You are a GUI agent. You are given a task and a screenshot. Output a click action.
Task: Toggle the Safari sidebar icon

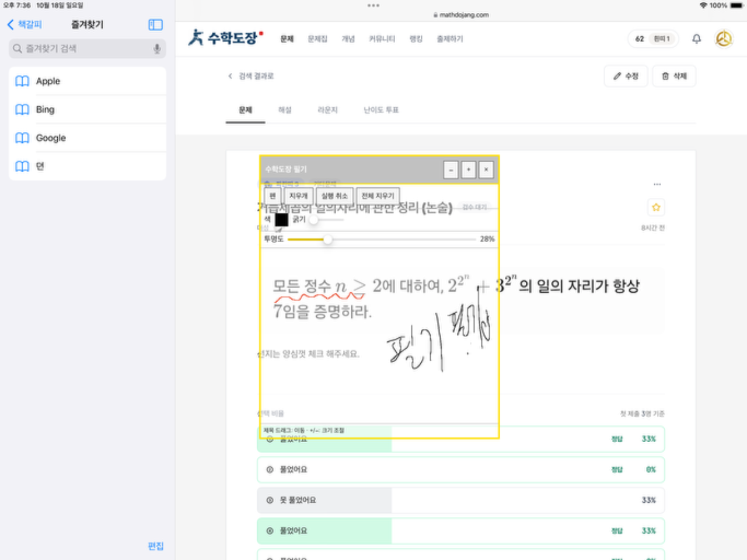[155, 24]
